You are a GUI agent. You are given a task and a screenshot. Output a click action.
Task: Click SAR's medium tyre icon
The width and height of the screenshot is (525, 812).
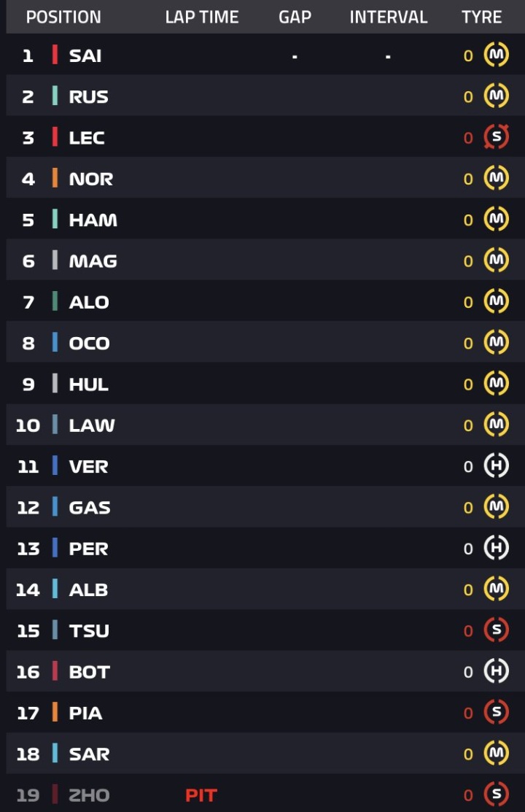point(496,753)
